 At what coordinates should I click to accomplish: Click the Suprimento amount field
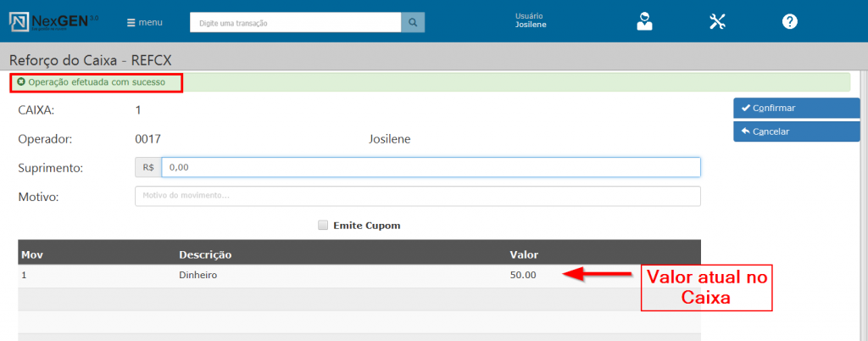[430, 168]
